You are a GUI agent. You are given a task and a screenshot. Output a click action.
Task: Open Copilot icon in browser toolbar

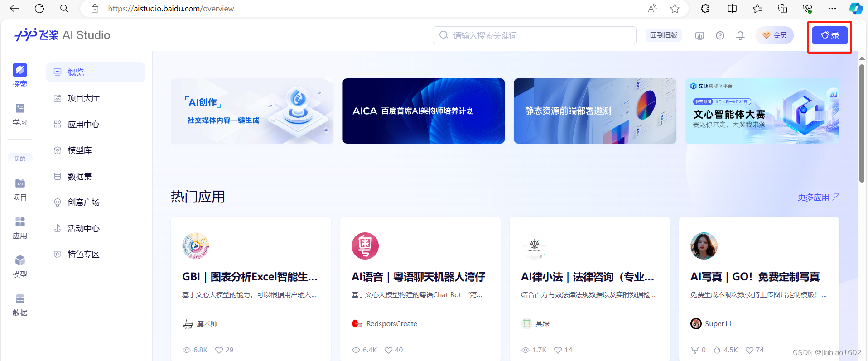point(856,9)
